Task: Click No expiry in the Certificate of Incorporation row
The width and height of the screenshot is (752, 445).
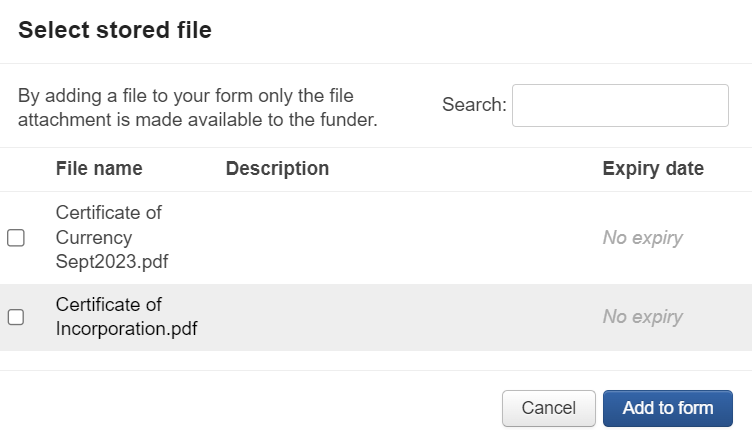Action: click(643, 317)
